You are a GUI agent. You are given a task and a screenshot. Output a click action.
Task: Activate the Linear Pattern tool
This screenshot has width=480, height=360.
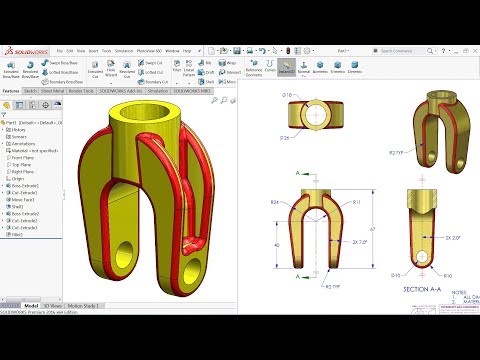click(189, 68)
